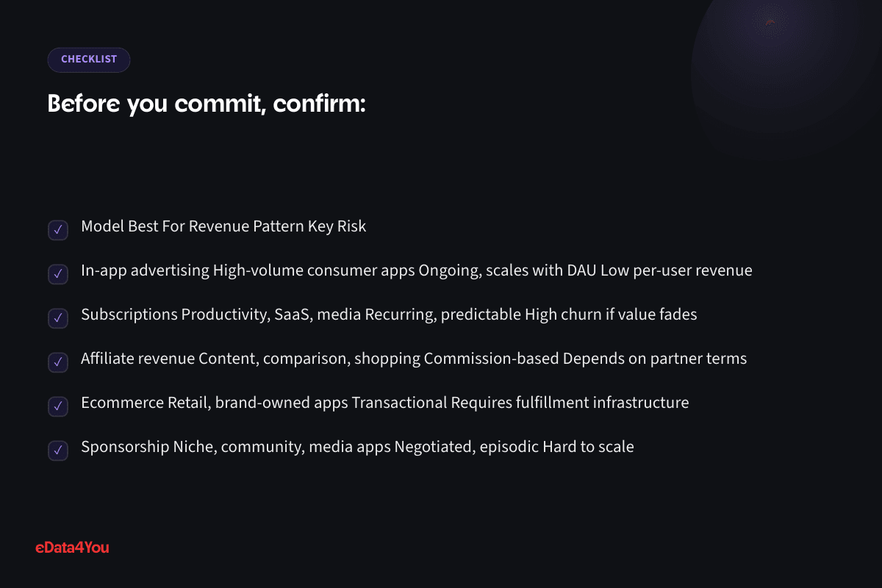Uncheck the In-app advertising checkbox

[x=58, y=274]
